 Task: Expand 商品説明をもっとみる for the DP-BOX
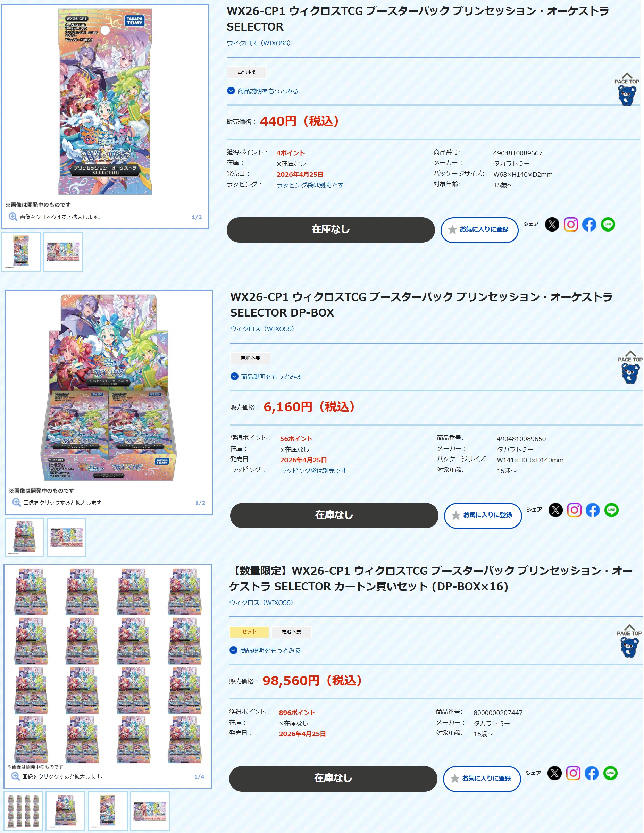266,377
